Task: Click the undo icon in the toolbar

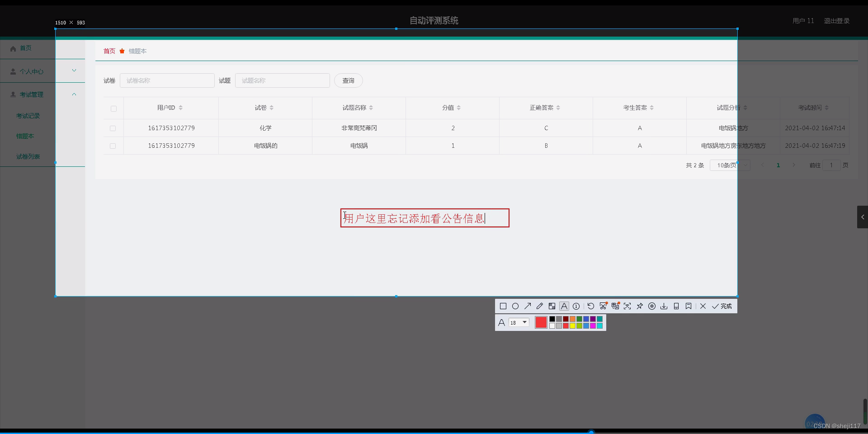Action: [x=591, y=306]
